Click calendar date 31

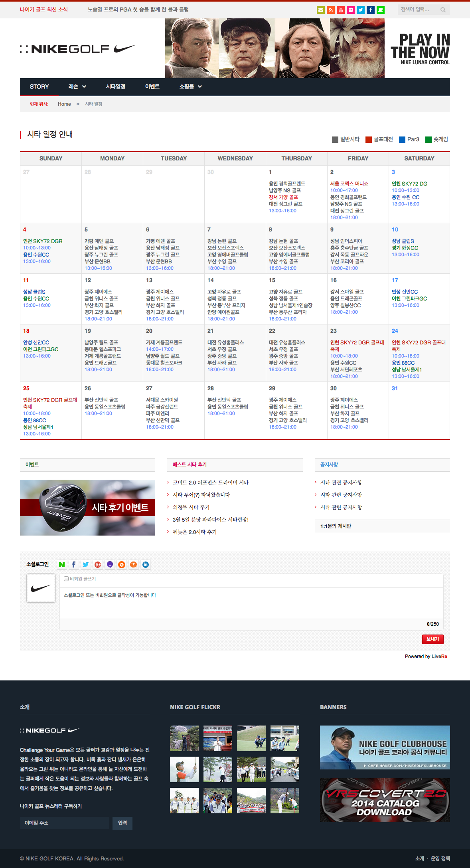coord(395,388)
